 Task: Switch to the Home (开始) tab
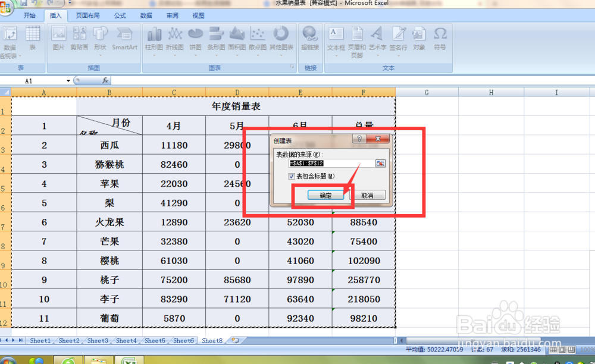coord(29,15)
